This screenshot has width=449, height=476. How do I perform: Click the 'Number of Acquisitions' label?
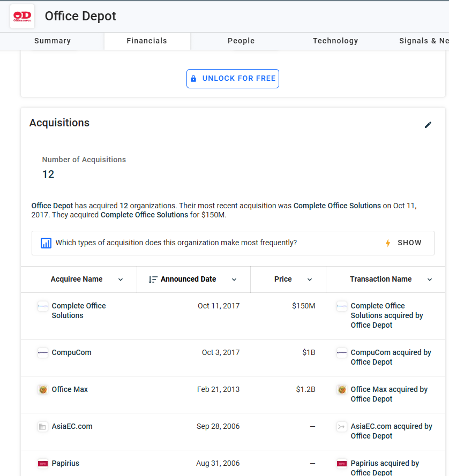coord(84,160)
